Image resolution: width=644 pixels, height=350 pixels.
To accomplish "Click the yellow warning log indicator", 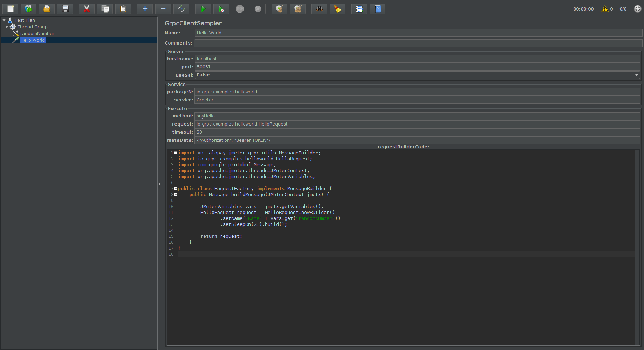I will click(604, 9).
